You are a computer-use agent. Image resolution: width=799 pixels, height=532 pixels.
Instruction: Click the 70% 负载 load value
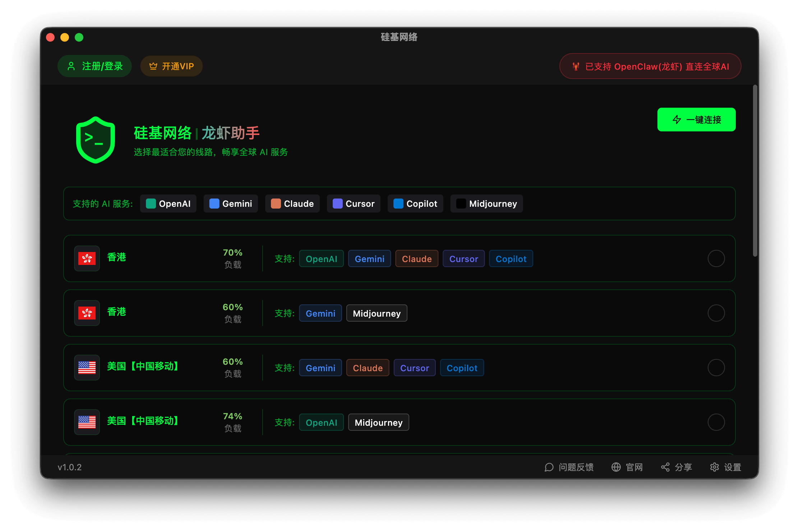coord(232,258)
